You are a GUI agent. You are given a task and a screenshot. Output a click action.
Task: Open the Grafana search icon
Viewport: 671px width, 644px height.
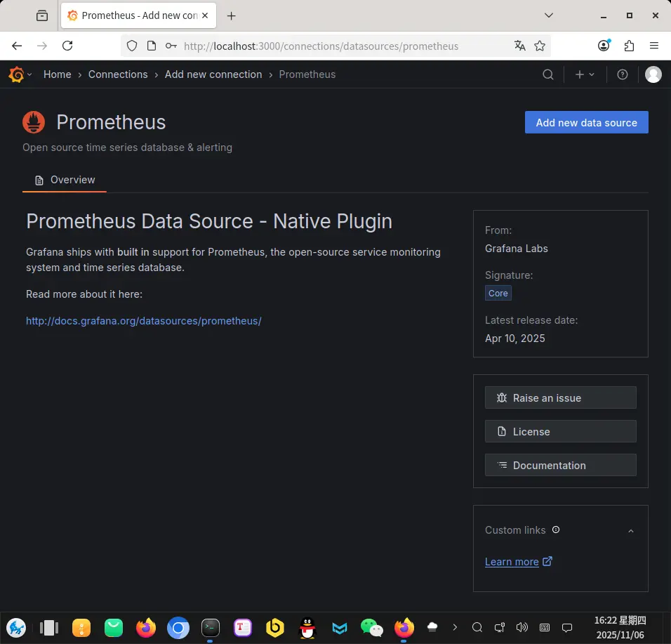[x=548, y=74]
